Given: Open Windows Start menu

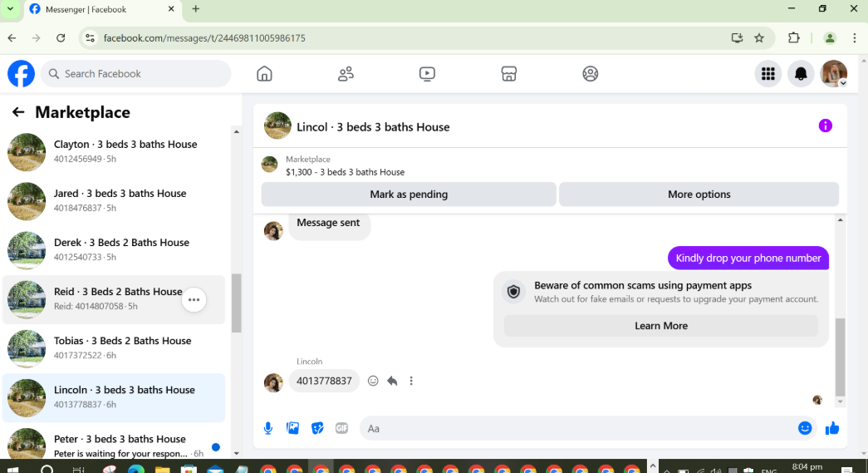Looking at the screenshot, I should point(12,469).
